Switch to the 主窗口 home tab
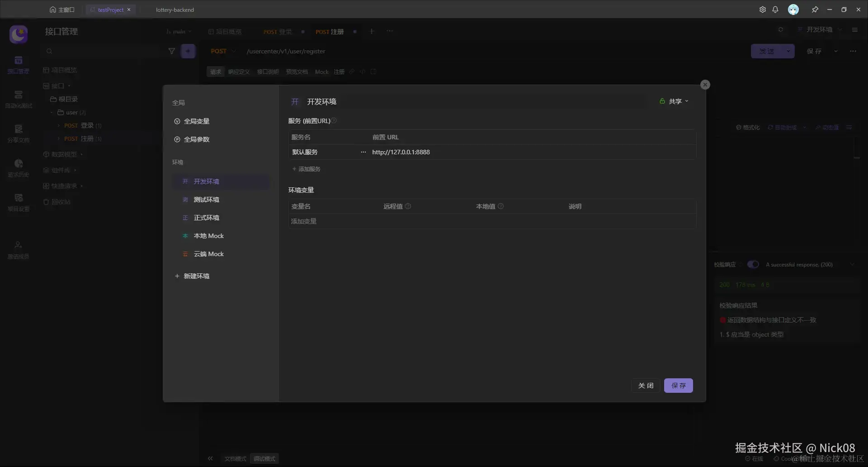The image size is (868, 467). tap(62, 10)
